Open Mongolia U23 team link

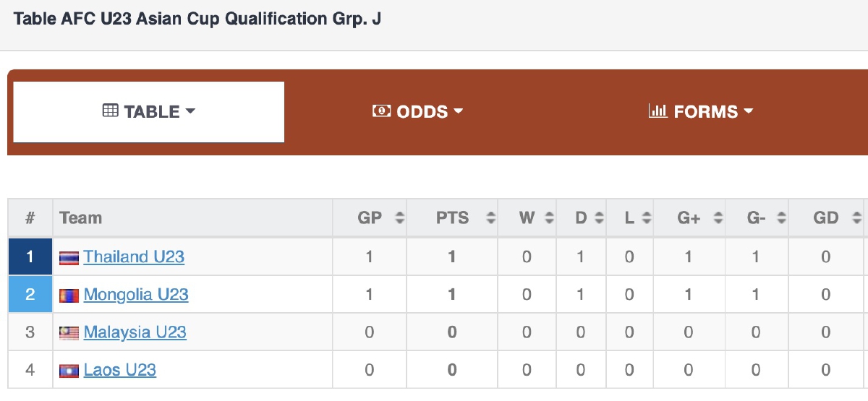[136, 294]
